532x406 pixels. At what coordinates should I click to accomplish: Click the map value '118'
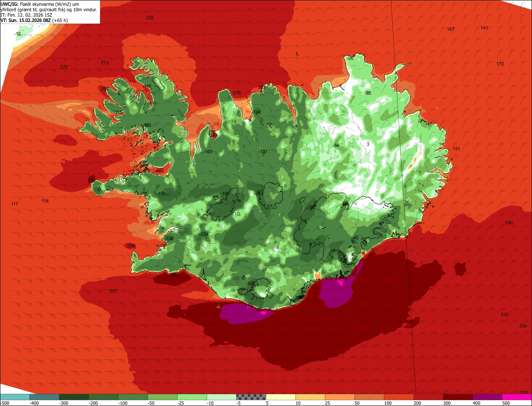coord(45,201)
